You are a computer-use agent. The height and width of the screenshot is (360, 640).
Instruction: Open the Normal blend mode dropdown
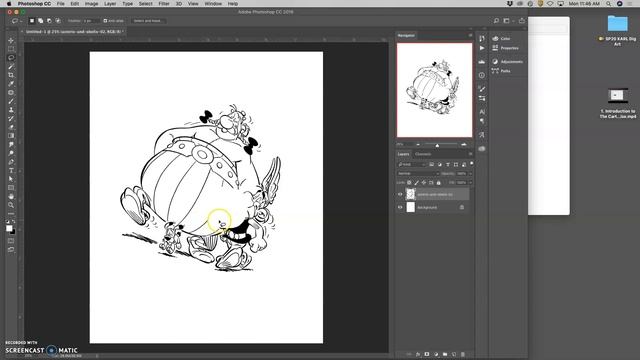(x=418, y=173)
